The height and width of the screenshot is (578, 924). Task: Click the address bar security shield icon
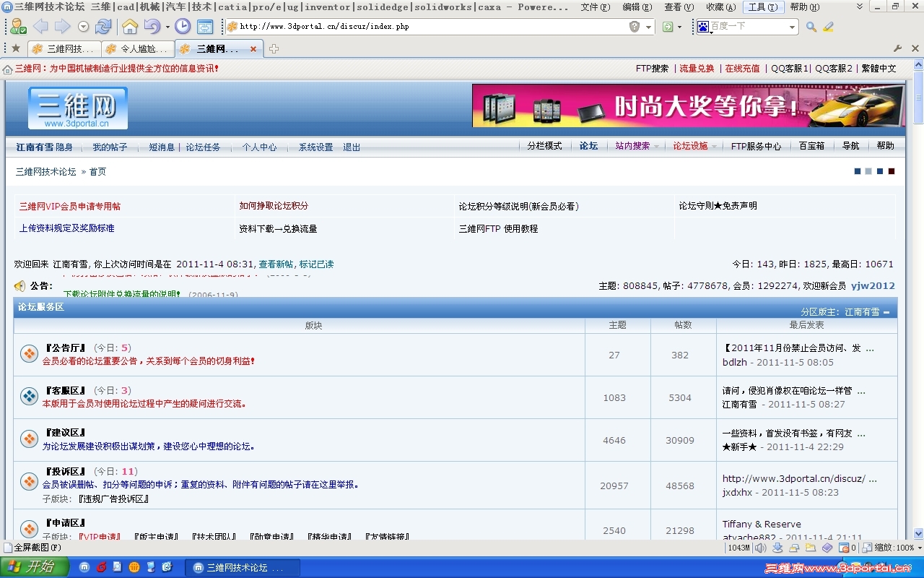635,27
